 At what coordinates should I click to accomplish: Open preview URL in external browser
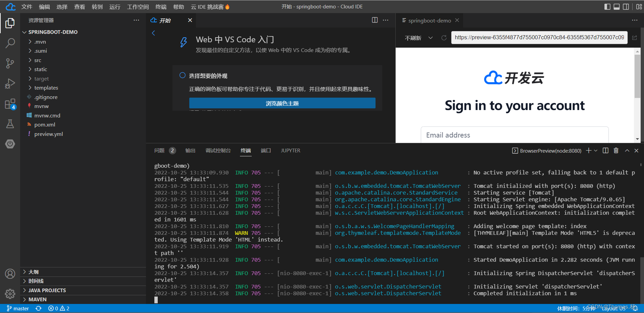(634, 38)
